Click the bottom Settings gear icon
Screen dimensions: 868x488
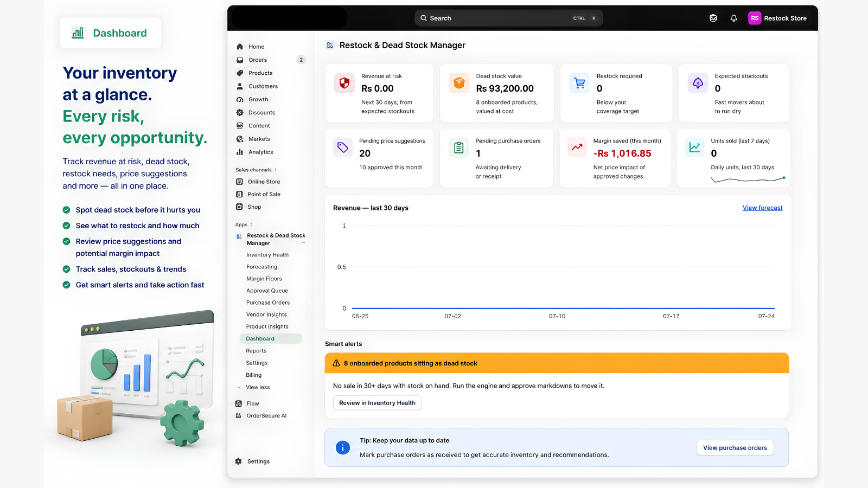(239, 461)
